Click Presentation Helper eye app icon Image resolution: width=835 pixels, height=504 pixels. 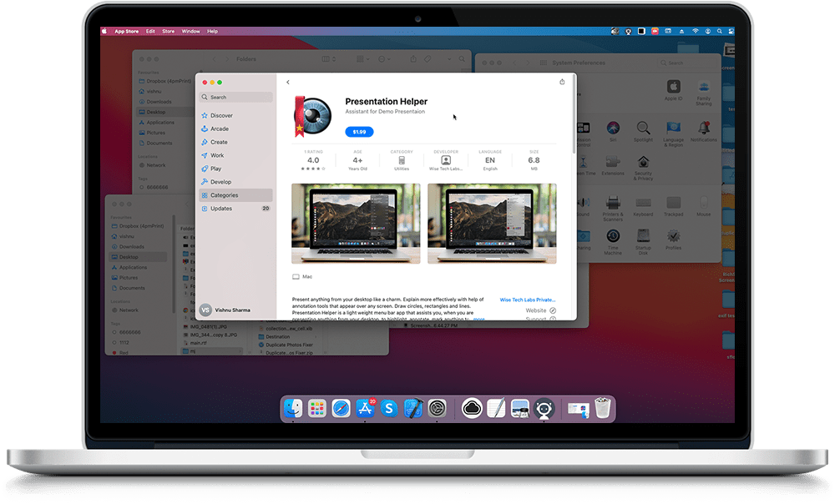[313, 116]
